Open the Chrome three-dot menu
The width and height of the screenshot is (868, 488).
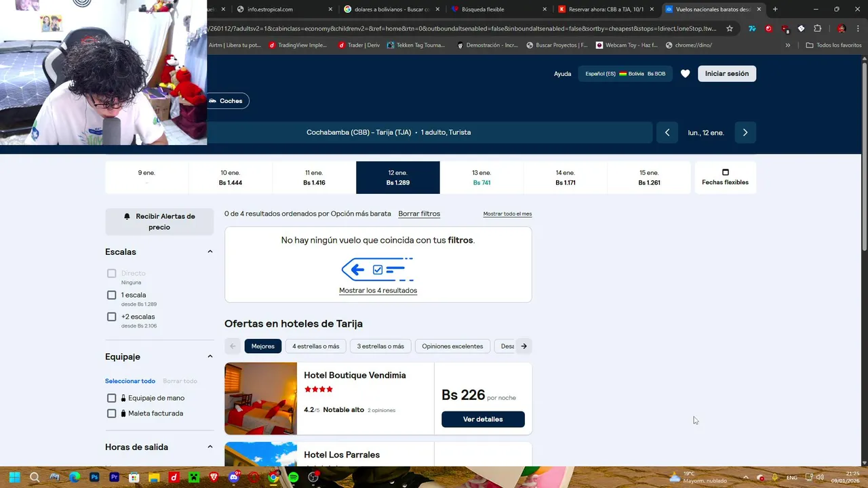858,28
